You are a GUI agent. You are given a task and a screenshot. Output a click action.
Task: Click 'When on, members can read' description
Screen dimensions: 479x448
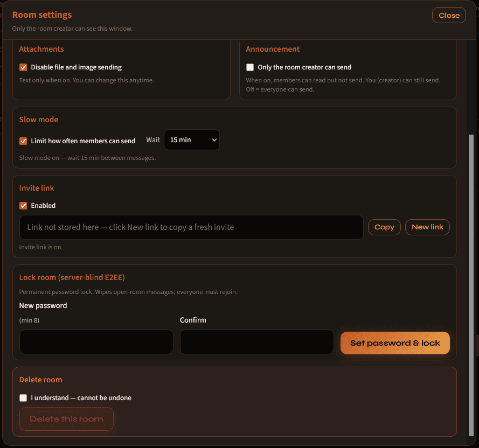[x=343, y=85]
